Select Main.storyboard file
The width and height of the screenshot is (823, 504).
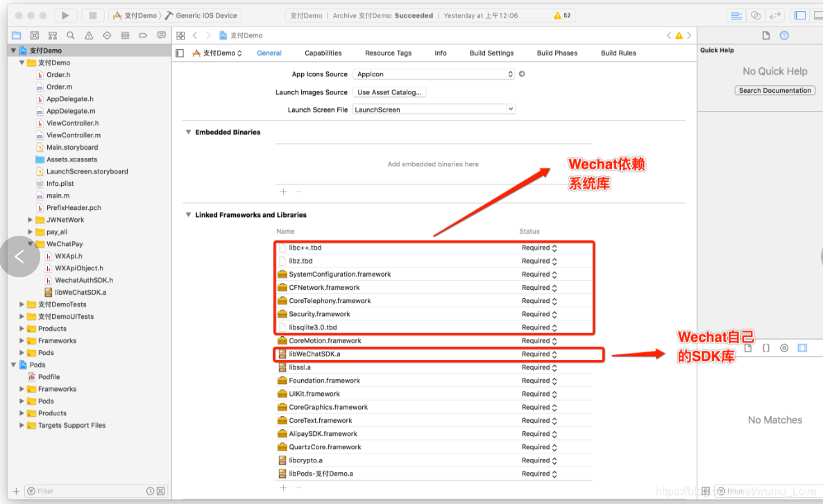pyautogui.click(x=72, y=148)
